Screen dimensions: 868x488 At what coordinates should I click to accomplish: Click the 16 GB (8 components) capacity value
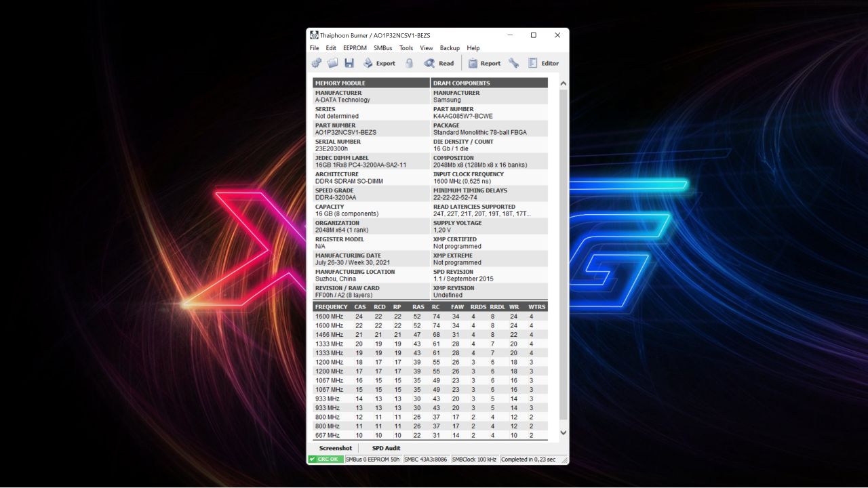point(347,213)
